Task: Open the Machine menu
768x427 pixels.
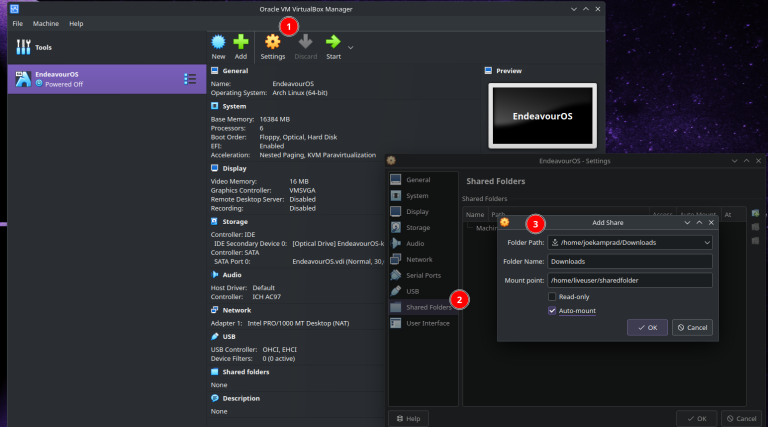Action: [45, 23]
